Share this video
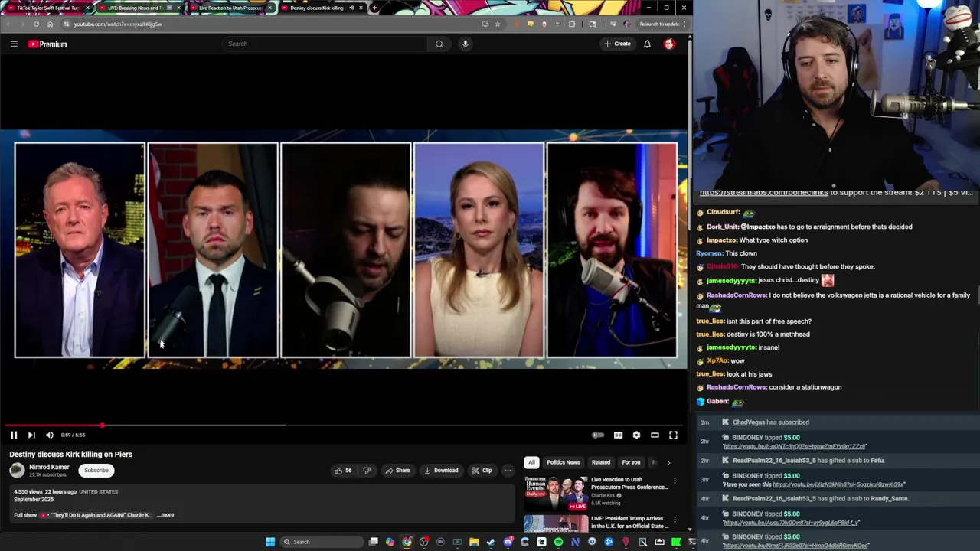 (397, 471)
